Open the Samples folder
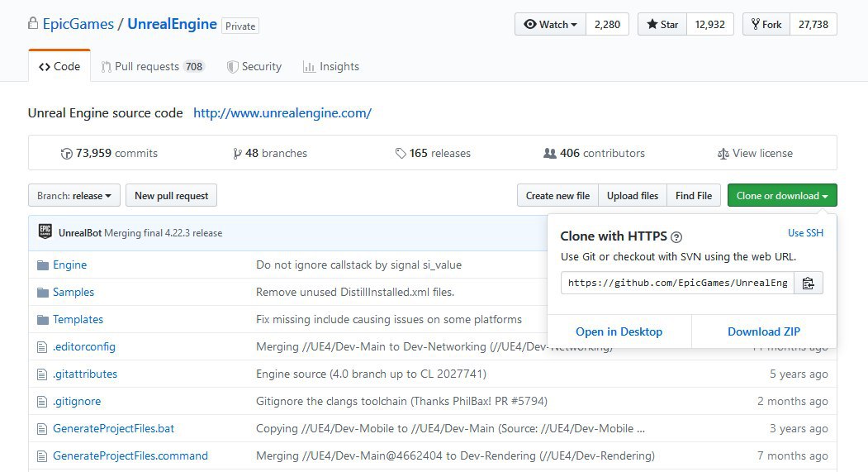 click(x=74, y=293)
